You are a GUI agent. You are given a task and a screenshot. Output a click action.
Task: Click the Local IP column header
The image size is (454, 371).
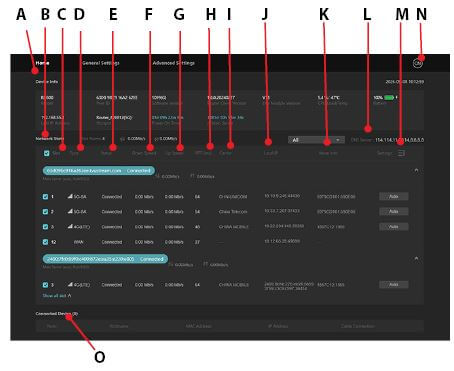pos(271,153)
